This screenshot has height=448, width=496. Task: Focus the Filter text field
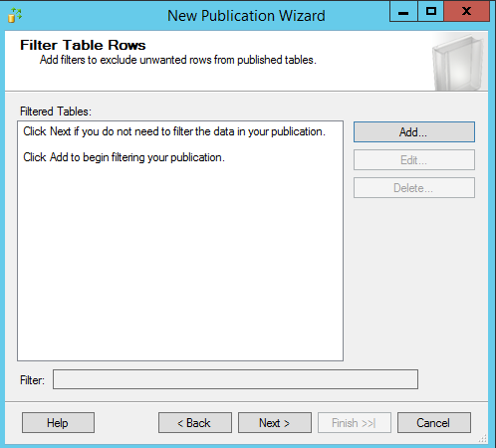(x=235, y=379)
